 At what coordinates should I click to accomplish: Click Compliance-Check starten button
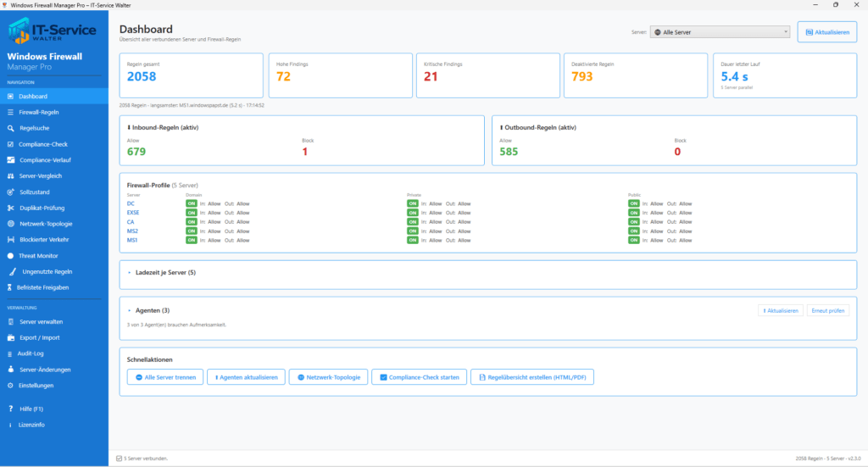pyautogui.click(x=419, y=377)
